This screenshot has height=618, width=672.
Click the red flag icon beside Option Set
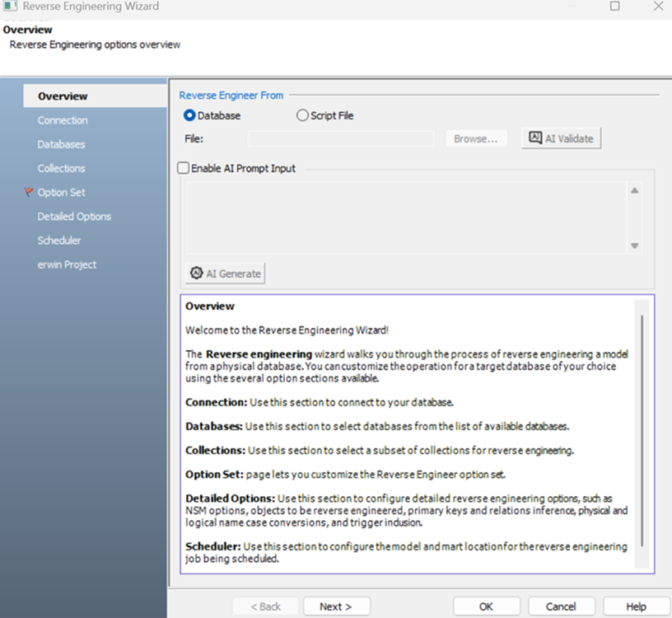click(x=30, y=193)
